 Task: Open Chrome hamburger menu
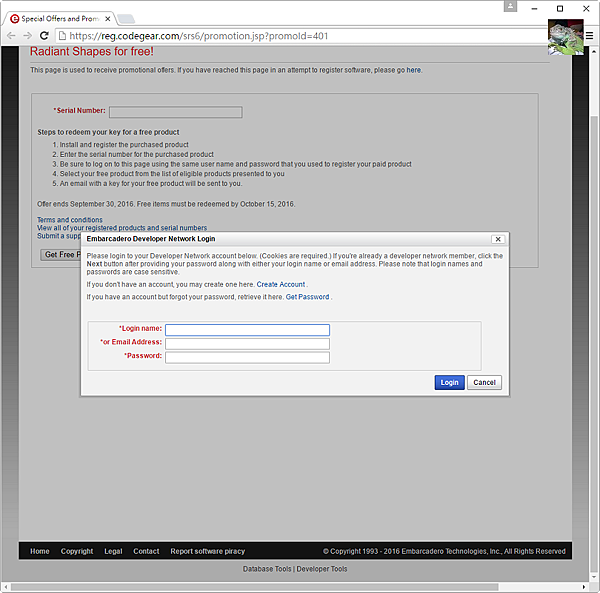(x=589, y=36)
